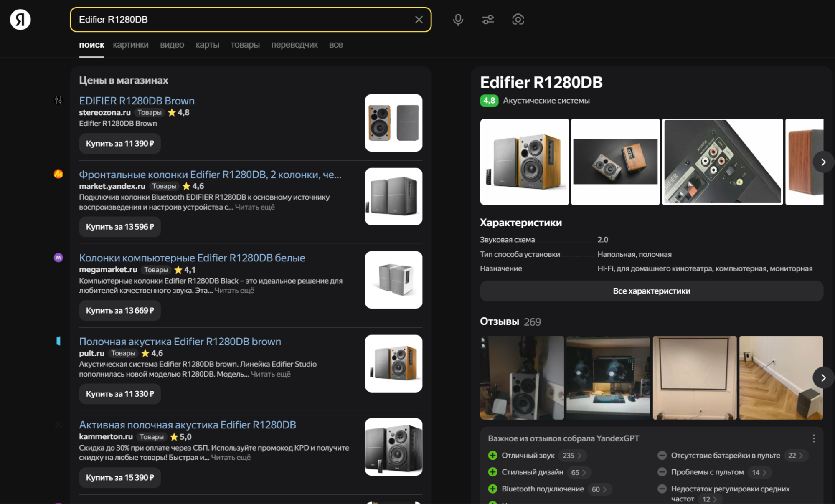This screenshot has width=835, height=504.
Task: Switch to картинки tab
Action: tap(131, 45)
